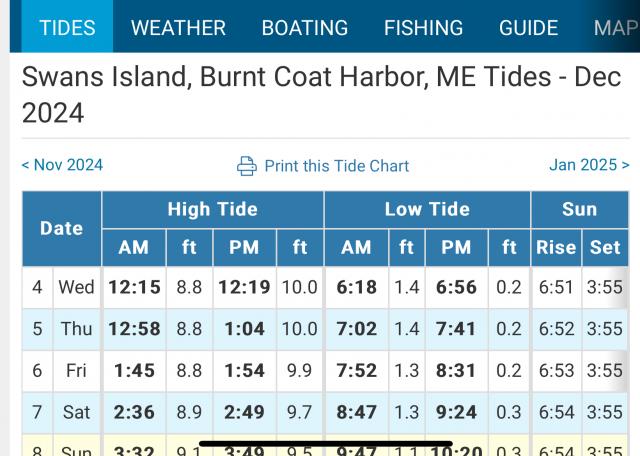Switch to the Weather tab

click(177, 27)
